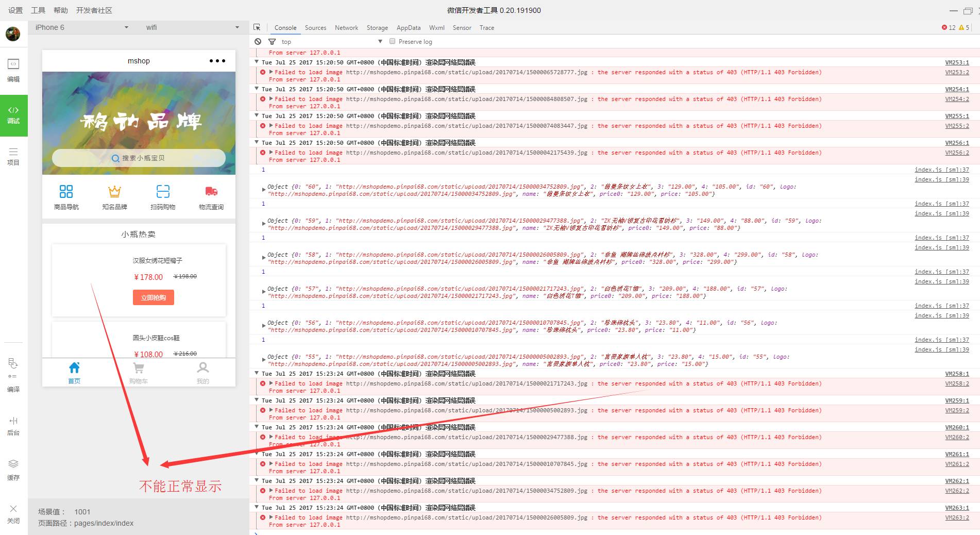This screenshot has width=980, height=535.
Task: Select the 调试 debug panel
Action: 13,115
